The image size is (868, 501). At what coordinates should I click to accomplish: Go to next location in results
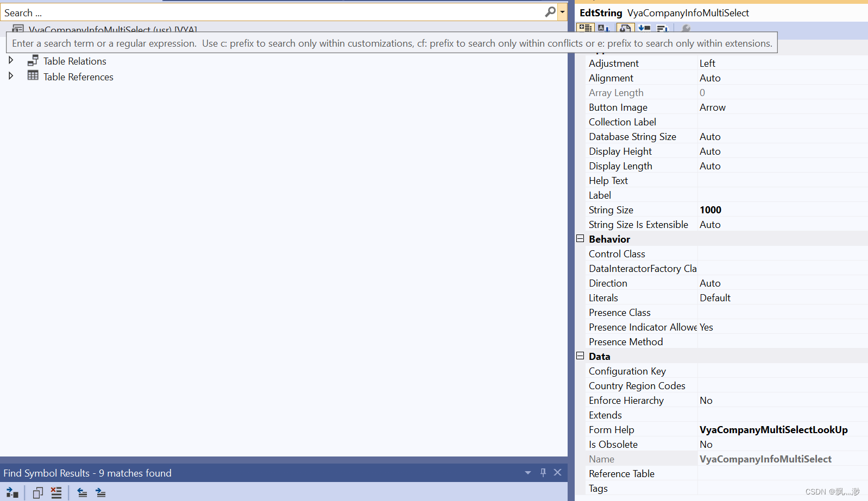click(x=100, y=493)
